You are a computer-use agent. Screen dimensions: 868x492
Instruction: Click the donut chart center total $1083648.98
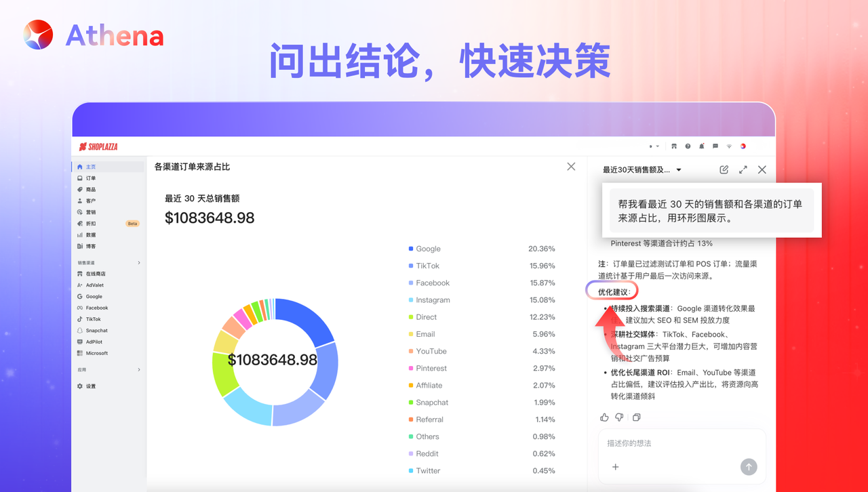click(273, 360)
